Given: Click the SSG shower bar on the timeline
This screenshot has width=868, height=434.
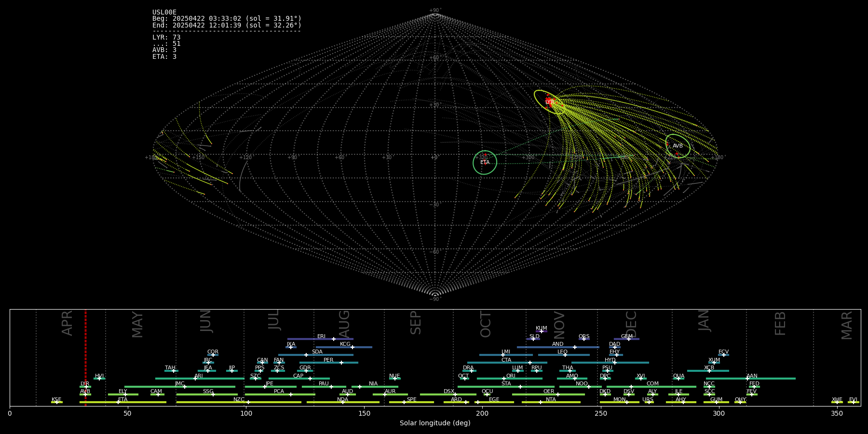Looking at the screenshot, I should (207, 394).
